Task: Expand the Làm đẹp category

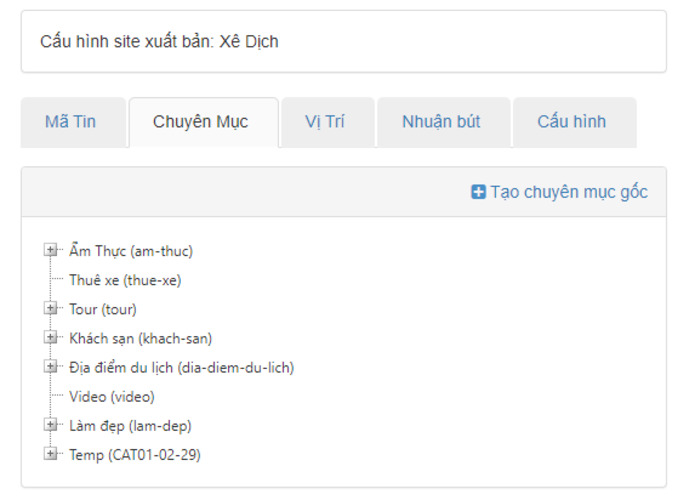Action: (x=51, y=425)
